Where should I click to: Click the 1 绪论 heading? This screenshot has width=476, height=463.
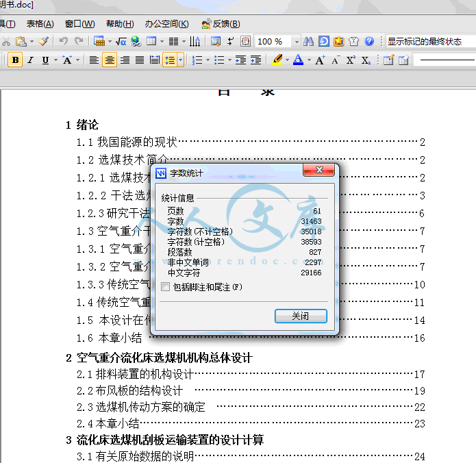pyautogui.click(x=82, y=125)
